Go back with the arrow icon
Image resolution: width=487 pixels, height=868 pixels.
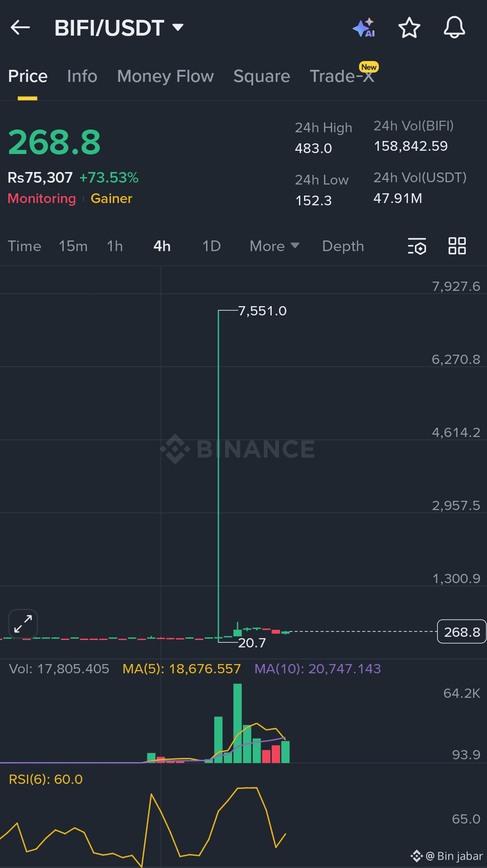click(x=20, y=28)
